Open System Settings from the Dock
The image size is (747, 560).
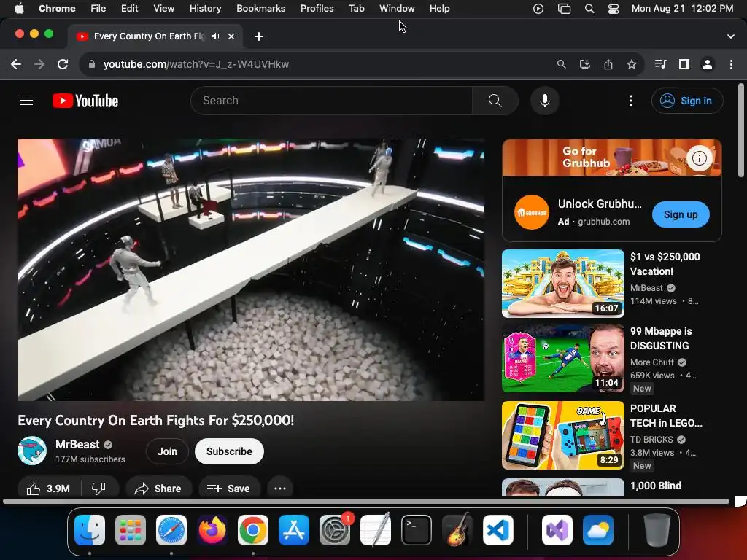tap(334, 530)
